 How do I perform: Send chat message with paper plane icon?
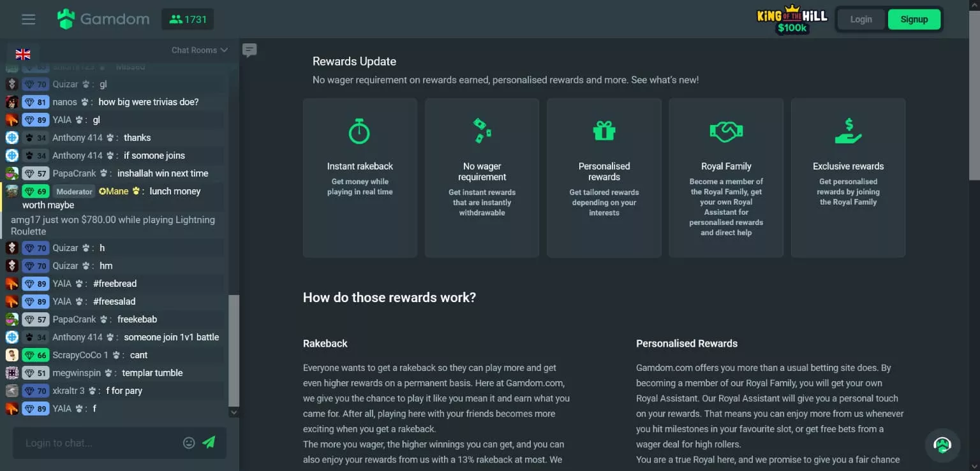(209, 442)
